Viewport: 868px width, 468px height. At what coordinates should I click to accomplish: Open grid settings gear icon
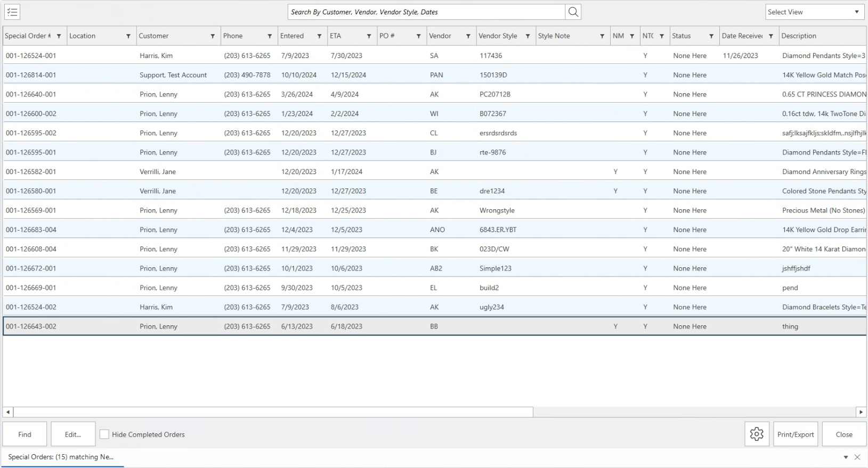click(x=757, y=434)
